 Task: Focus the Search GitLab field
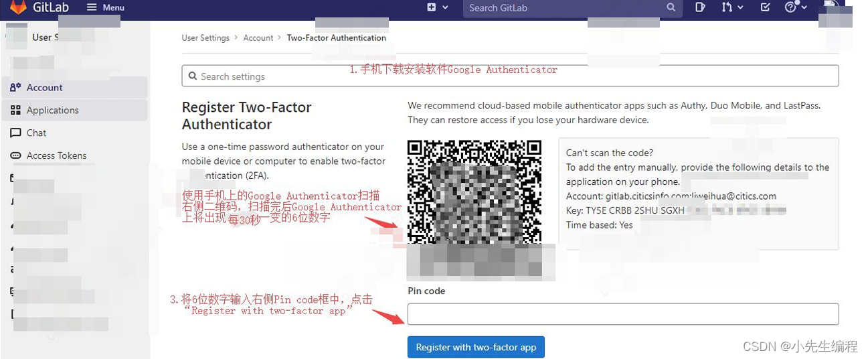tap(572, 8)
